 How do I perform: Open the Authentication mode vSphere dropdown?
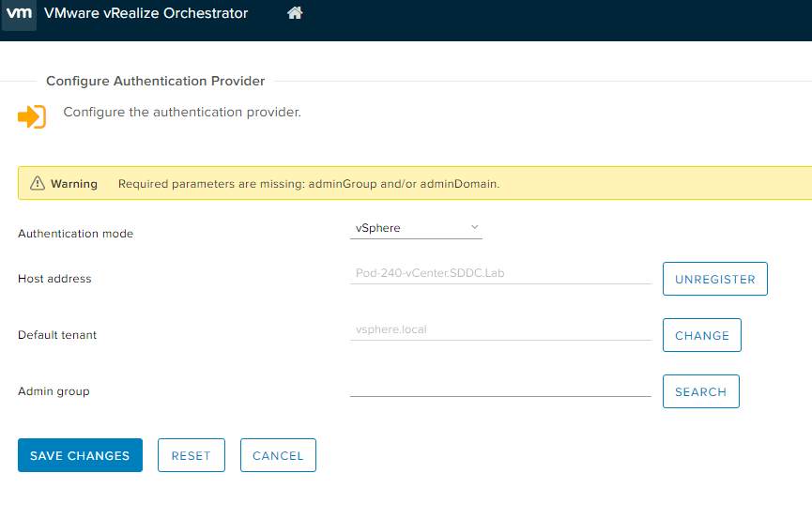click(416, 228)
